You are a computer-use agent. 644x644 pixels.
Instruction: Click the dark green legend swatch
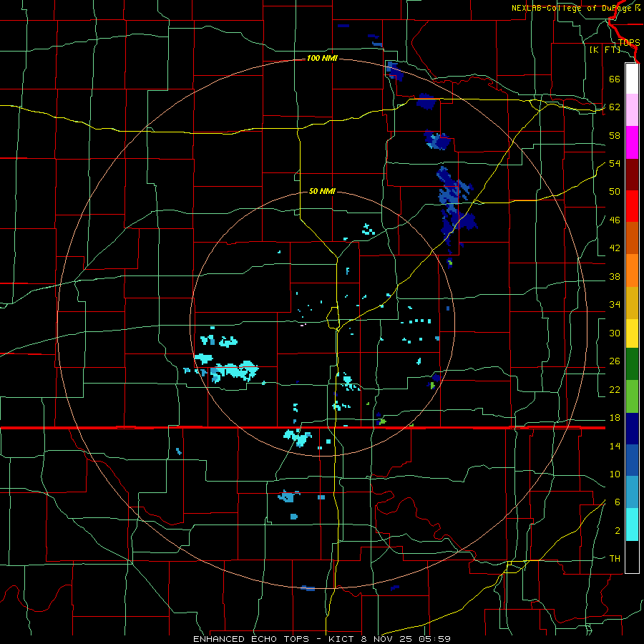point(632,364)
